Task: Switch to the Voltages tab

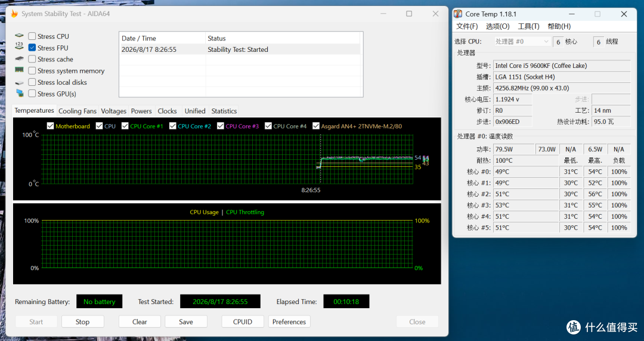Action: coord(114,111)
